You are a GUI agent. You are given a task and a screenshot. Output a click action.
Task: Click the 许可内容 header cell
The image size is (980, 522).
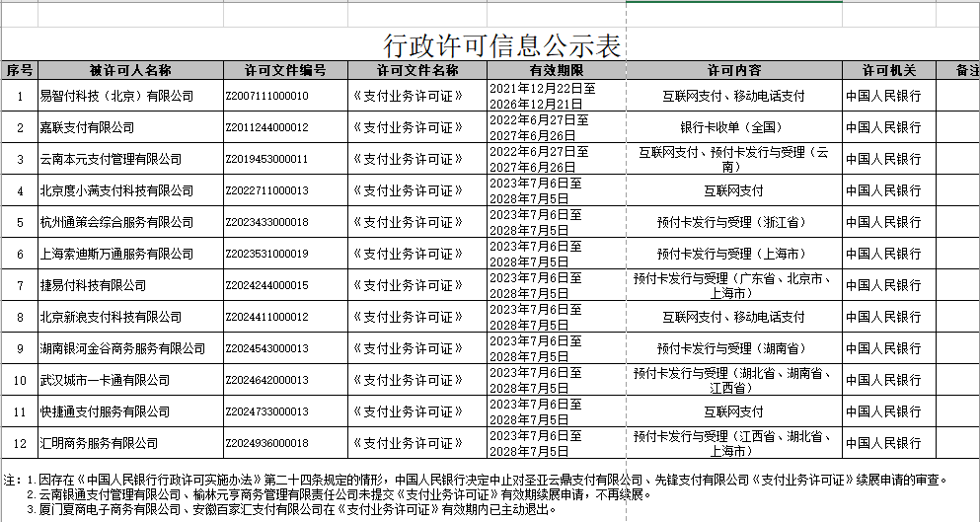coord(733,70)
